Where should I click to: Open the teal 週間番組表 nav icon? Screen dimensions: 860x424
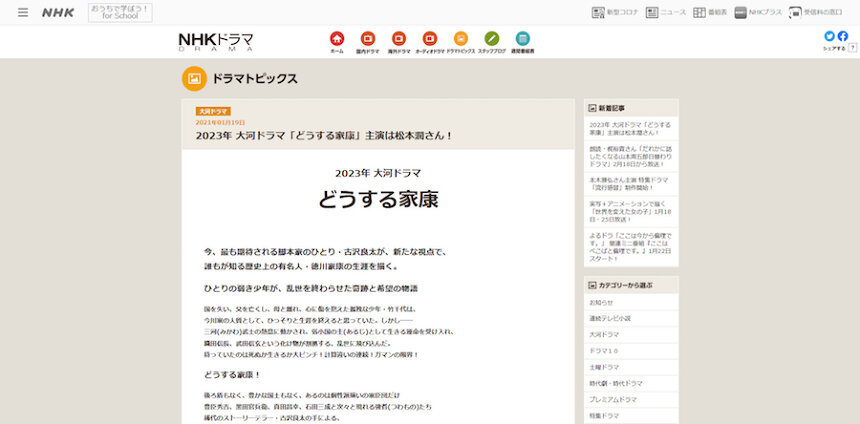(523, 42)
